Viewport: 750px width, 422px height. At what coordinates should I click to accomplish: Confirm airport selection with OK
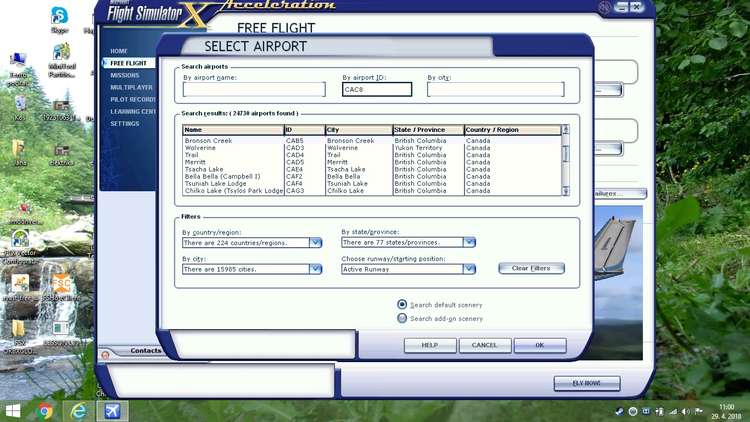540,345
